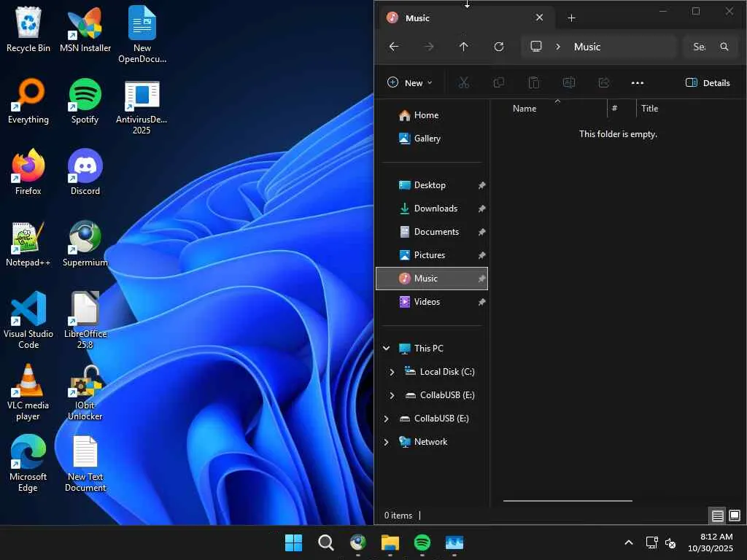This screenshot has height=560, width=747.
Task: Show hidden system tray icons
Action: coord(629,542)
